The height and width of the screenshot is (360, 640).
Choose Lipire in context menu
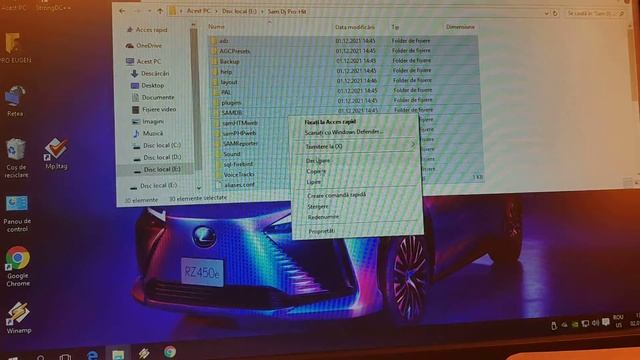point(314,182)
